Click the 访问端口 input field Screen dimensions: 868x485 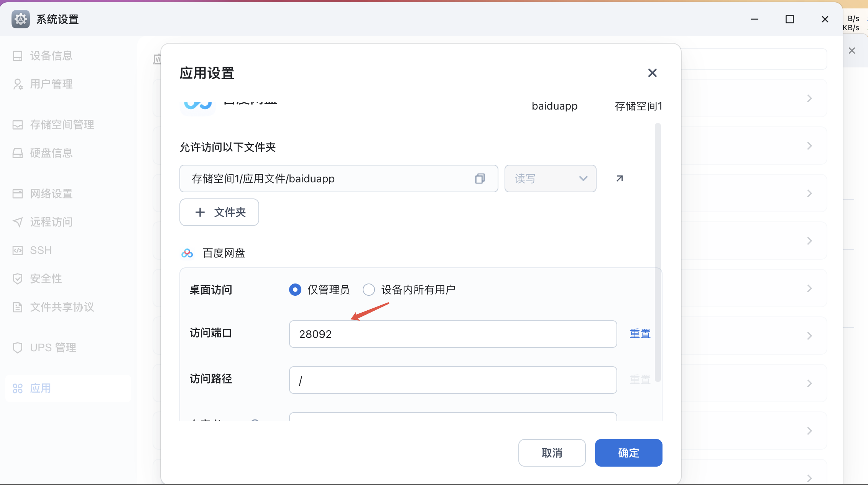453,334
